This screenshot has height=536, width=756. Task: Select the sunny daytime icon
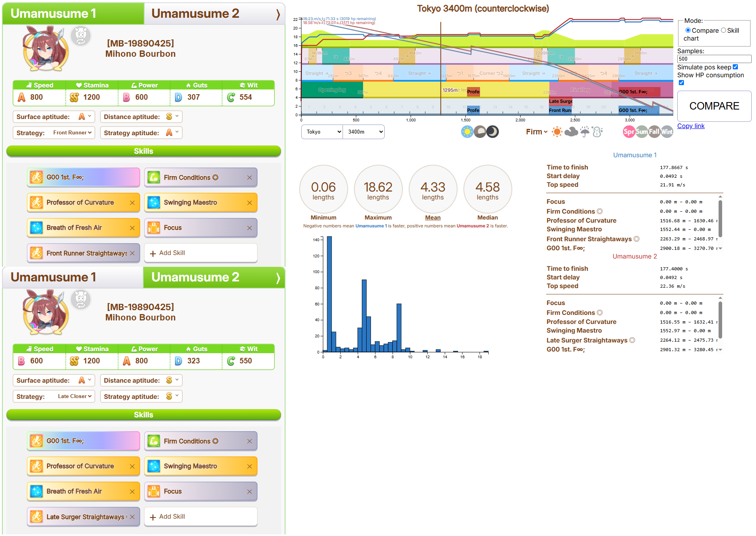point(467,132)
